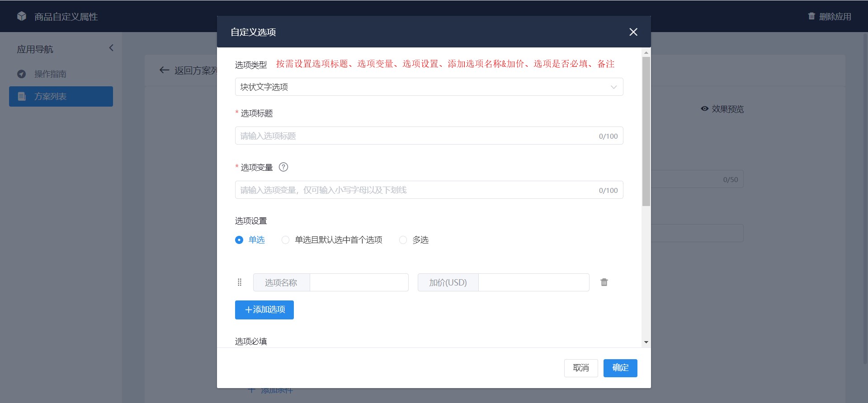This screenshot has height=403, width=868.
Task: Collapse the 应用导航 sidebar chevron
Action: pyautogui.click(x=111, y=48)
